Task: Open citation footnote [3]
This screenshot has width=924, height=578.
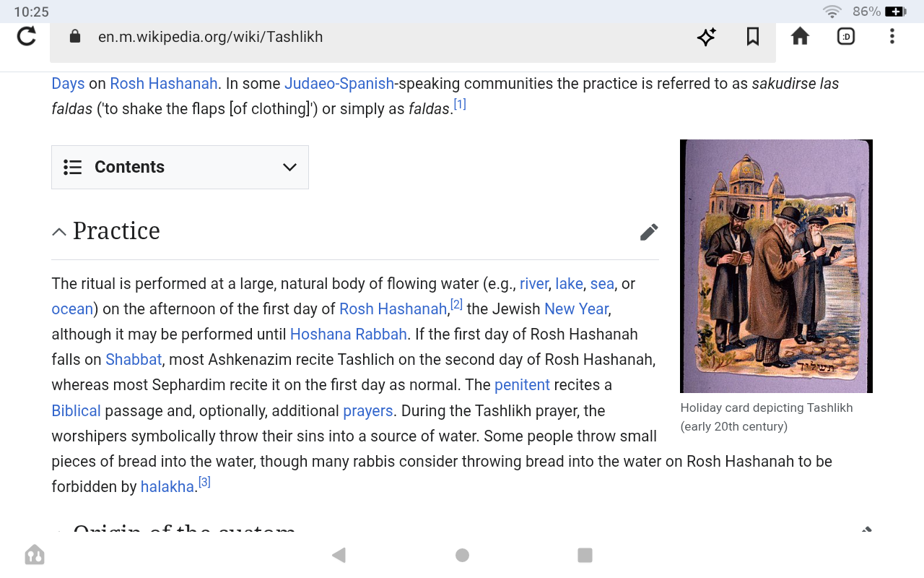Action: coord(204,482)
